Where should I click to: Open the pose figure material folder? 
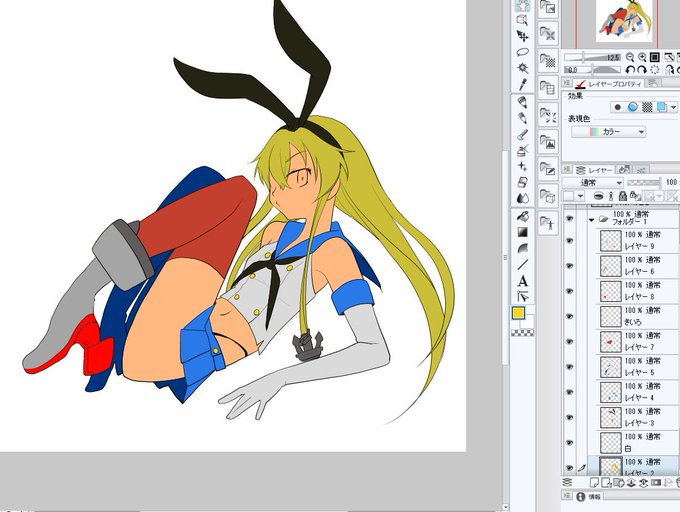(x=548, y=223)
